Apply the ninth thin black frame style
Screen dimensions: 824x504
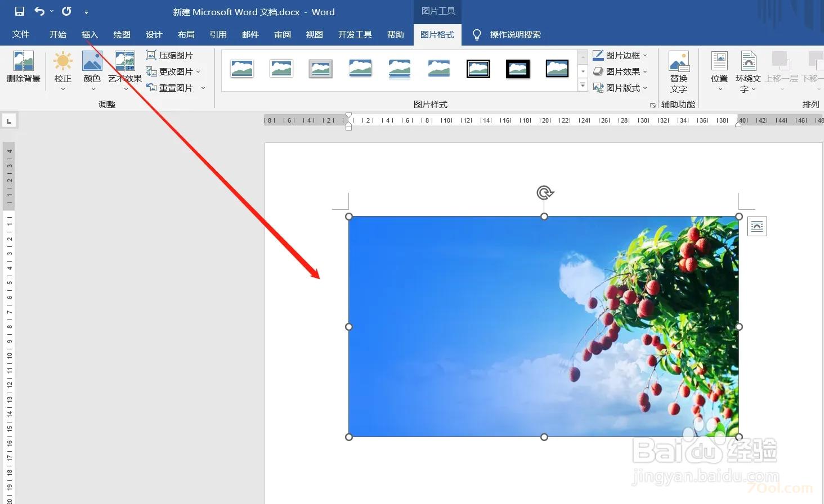point(557,69)
